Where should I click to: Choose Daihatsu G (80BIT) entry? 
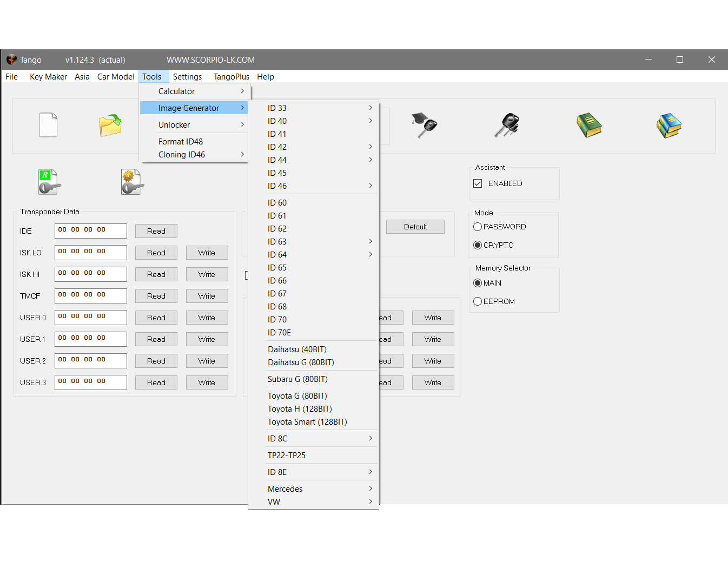[x=314, y=362]
